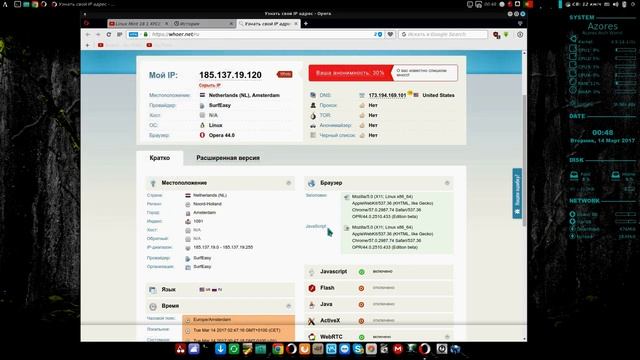The width and height of the screenshot is (640, 360).
Task: Click the Скрыть IP link
Action: pos(209,85)
